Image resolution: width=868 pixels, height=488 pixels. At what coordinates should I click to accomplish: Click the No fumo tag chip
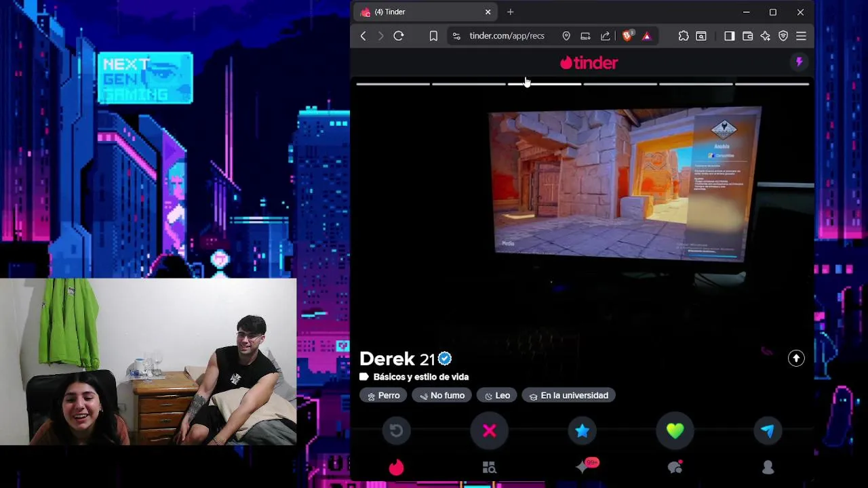click(x=441, y=395)
